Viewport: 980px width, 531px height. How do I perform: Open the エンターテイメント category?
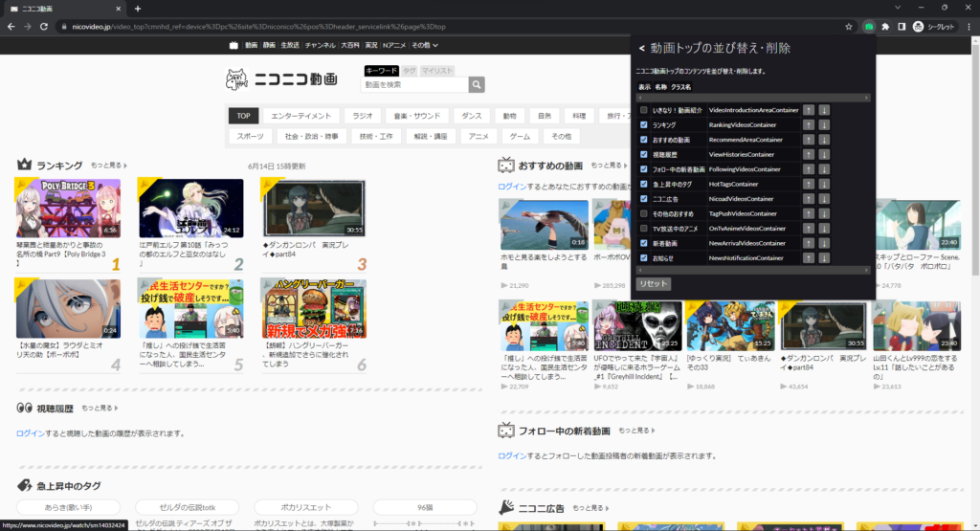[301, 116]
